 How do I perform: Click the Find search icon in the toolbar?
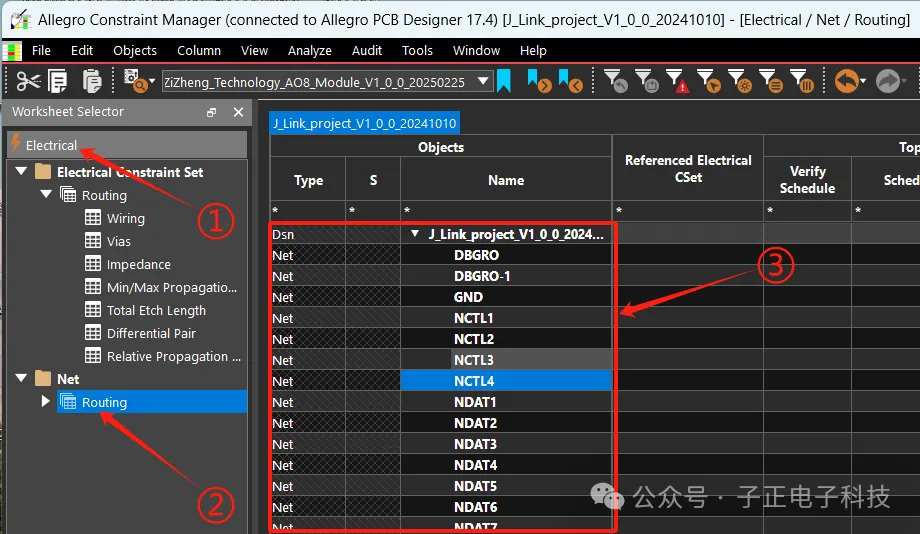click(x=136, y=81)
